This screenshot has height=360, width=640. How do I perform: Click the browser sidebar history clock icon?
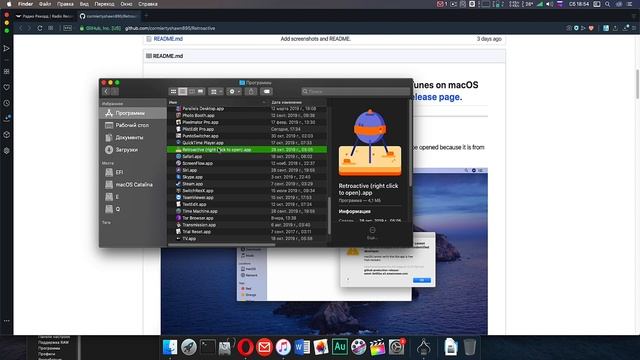(x=7, y=103)
